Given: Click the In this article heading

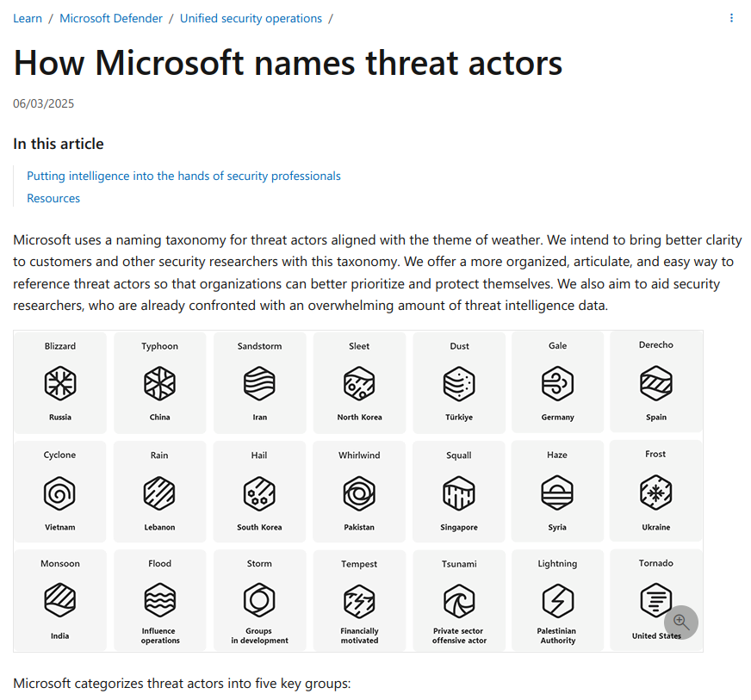Looking at the screenshot, I should coord(59,144).
